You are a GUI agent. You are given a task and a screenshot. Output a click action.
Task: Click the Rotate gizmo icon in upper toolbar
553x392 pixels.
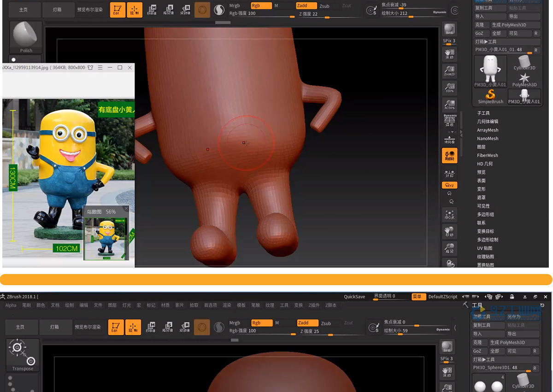pyautogui.click(x=186, y=10)
